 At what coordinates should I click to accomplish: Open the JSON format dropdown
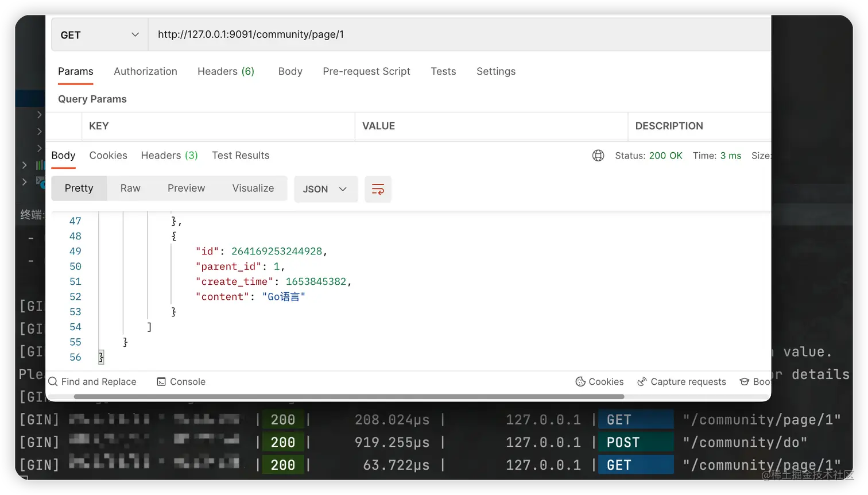(325, 189)
